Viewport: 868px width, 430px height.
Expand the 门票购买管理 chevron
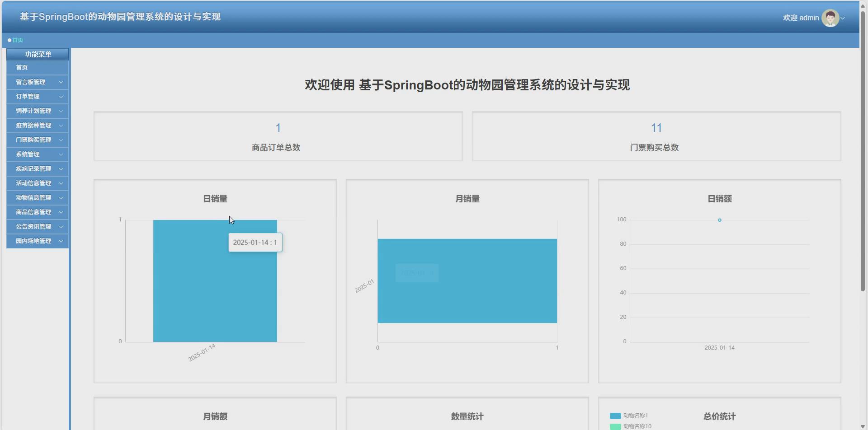(61, 140)
